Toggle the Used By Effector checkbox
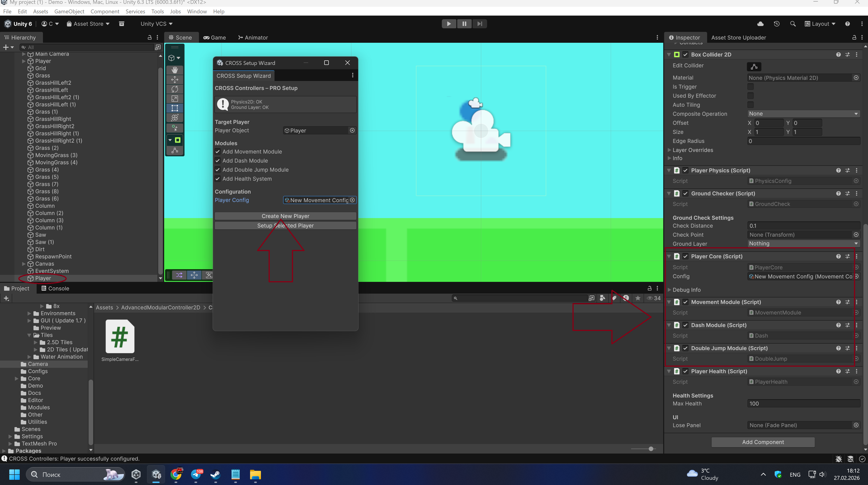 [x=750, y=96]
